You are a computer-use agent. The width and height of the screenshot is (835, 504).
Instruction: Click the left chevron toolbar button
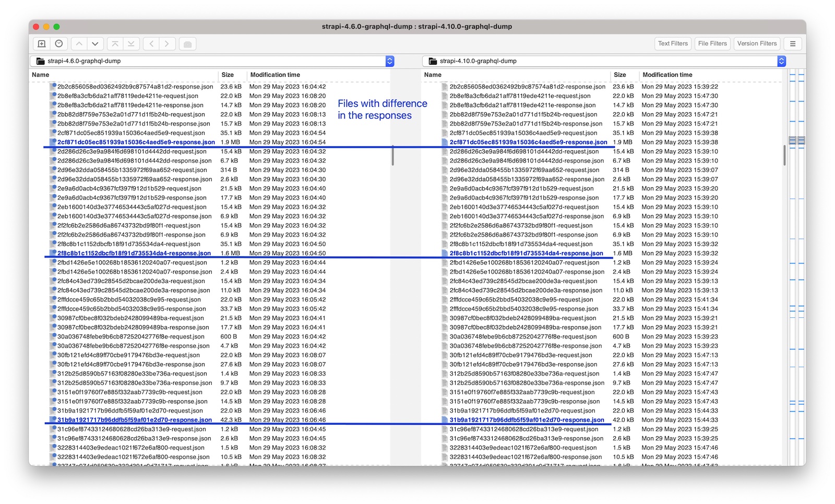tap(151, 44)
